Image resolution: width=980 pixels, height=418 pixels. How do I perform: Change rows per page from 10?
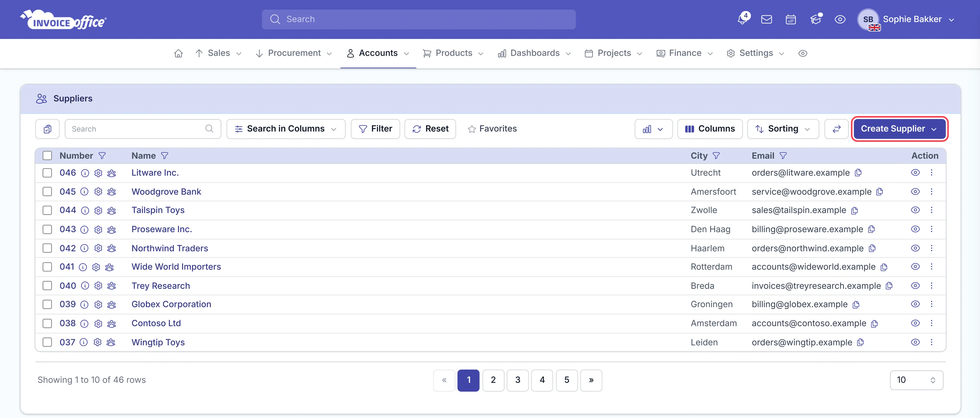[x=916, y=380]
